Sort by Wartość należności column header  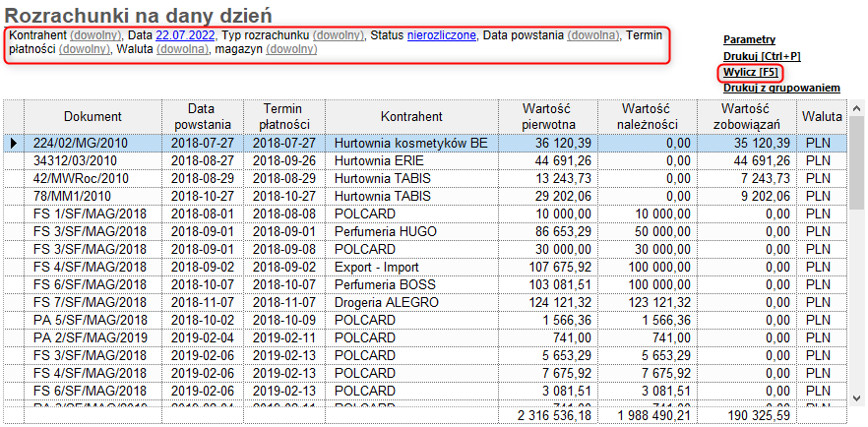click(x=648, y=117)
